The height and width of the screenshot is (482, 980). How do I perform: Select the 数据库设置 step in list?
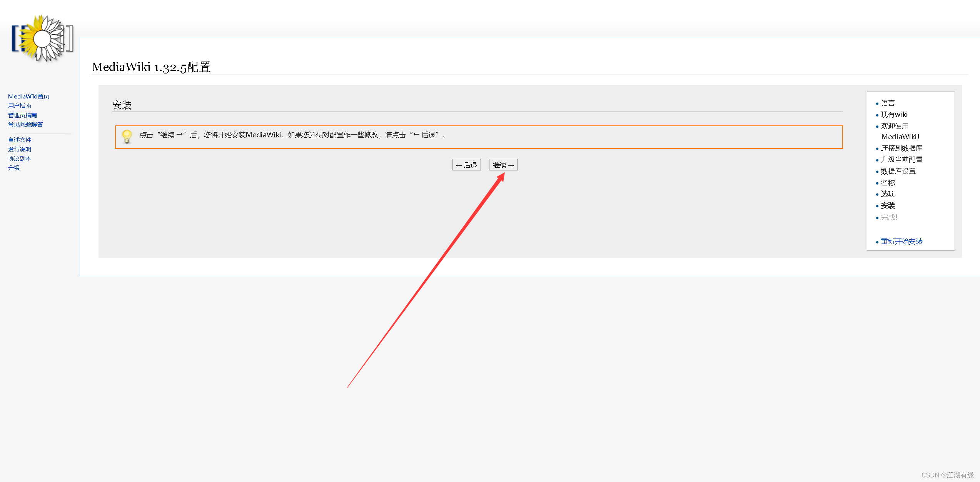click(x=898, y=171)
